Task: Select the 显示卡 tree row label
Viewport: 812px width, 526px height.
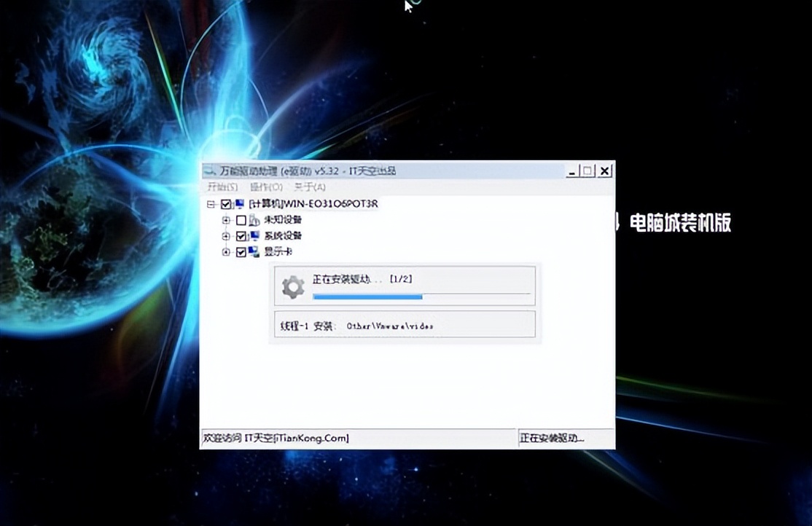Action: coord(278,252)
